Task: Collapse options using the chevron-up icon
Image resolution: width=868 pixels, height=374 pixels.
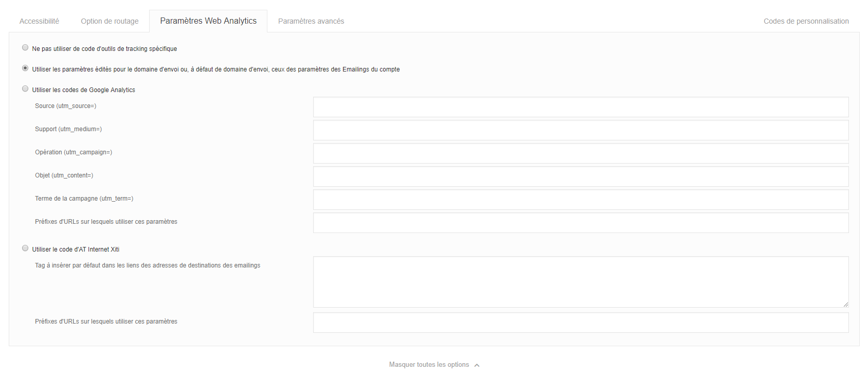Action: 477,365
